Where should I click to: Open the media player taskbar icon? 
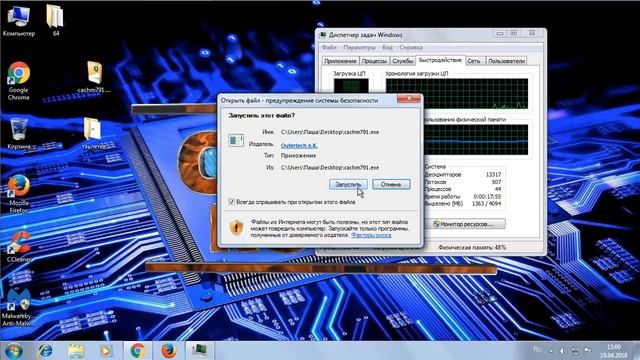point(106,351)
